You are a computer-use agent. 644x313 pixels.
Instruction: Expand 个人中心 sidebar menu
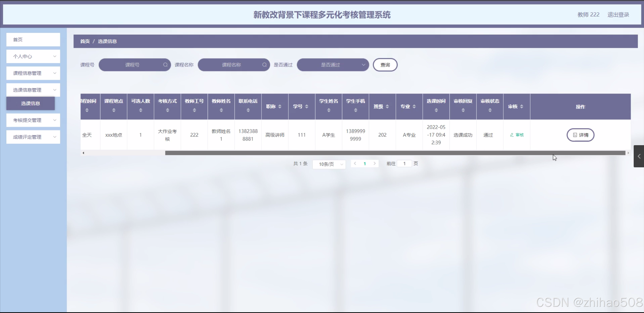[x=33, y=56]
